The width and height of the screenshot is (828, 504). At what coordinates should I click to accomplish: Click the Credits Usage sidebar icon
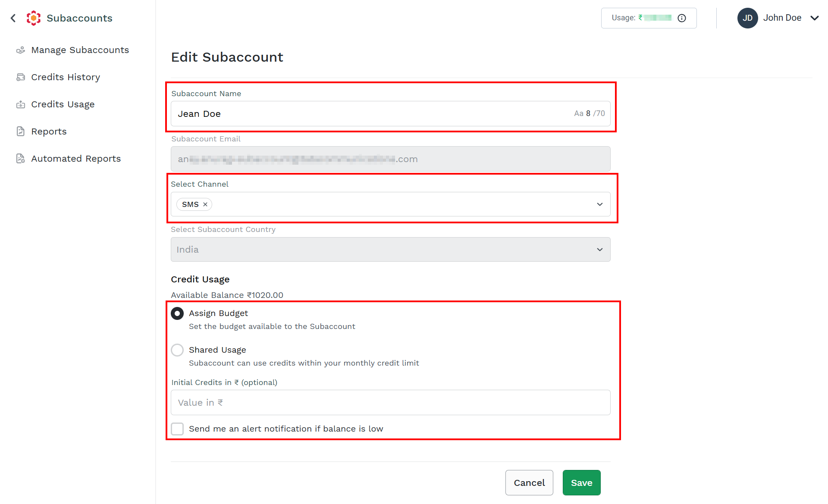(x=20, y=104)
